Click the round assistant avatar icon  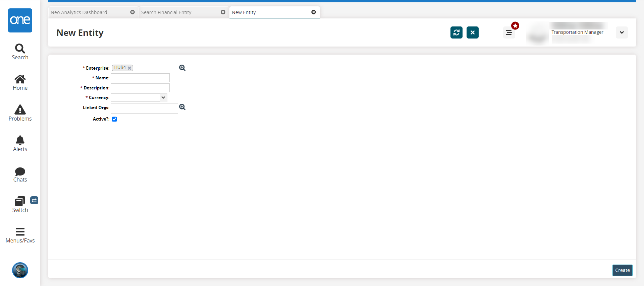point(20,270)
